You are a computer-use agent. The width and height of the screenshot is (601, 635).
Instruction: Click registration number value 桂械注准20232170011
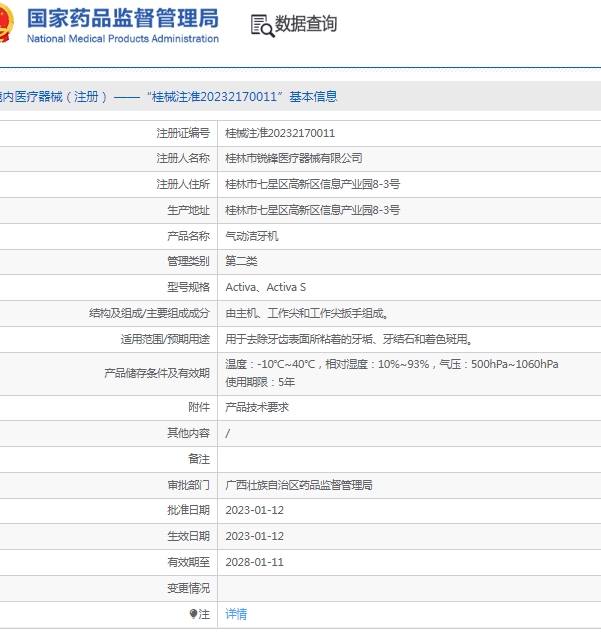click(280, 133)
